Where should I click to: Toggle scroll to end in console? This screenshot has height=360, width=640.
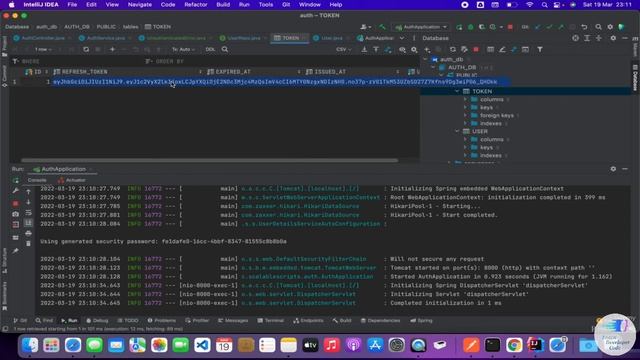[28, 223]
